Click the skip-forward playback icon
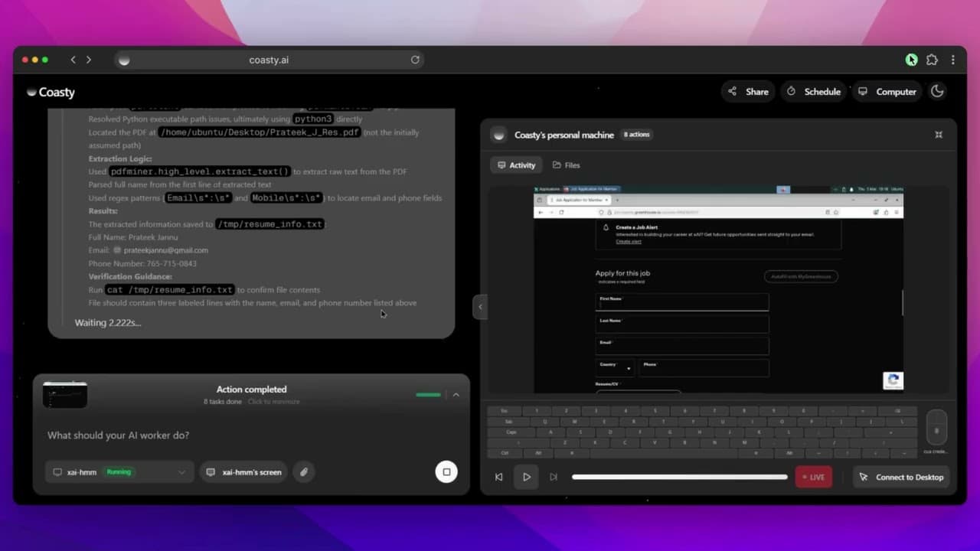This screenshot has width=980, height=551. [554, 477]
